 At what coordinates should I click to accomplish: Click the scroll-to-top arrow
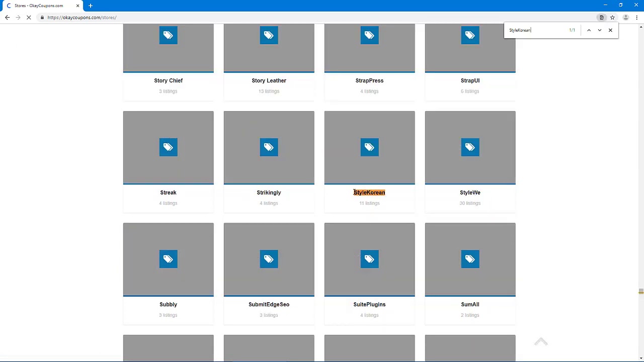(540, 342)
